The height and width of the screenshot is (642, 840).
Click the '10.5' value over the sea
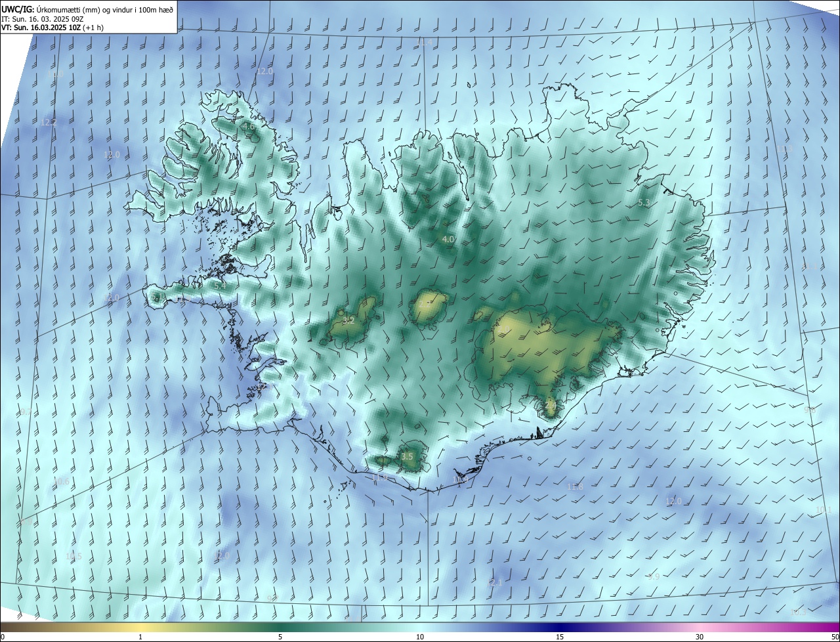click(74, 556)
